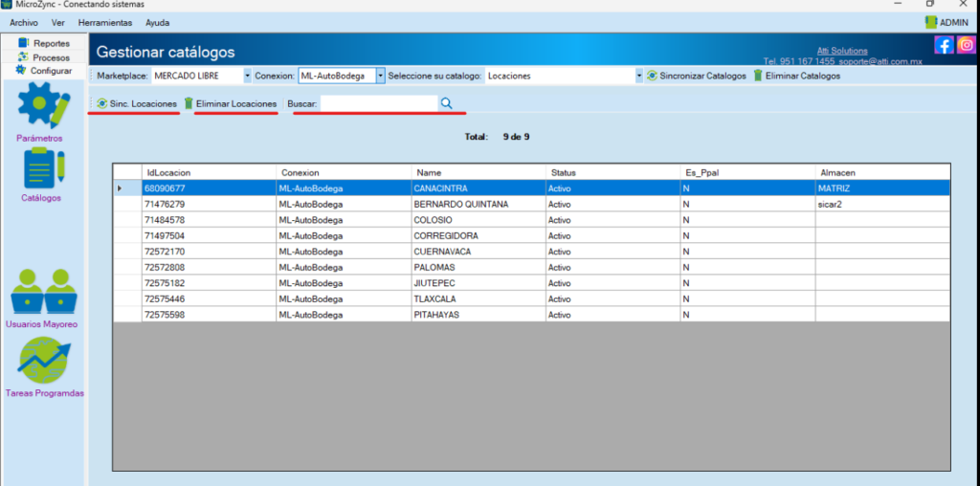Click Activo status in PITAHAYAS row
This screenshot has width=980, height=486.
612,315
